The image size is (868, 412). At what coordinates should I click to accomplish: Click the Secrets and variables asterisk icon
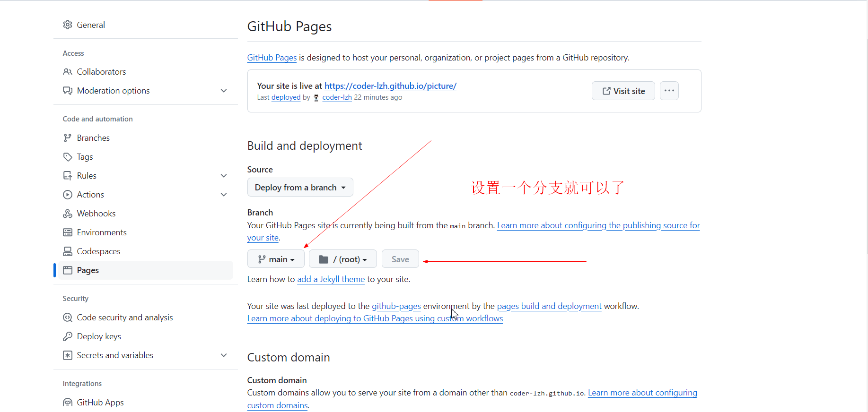click(x=68, y=355)
